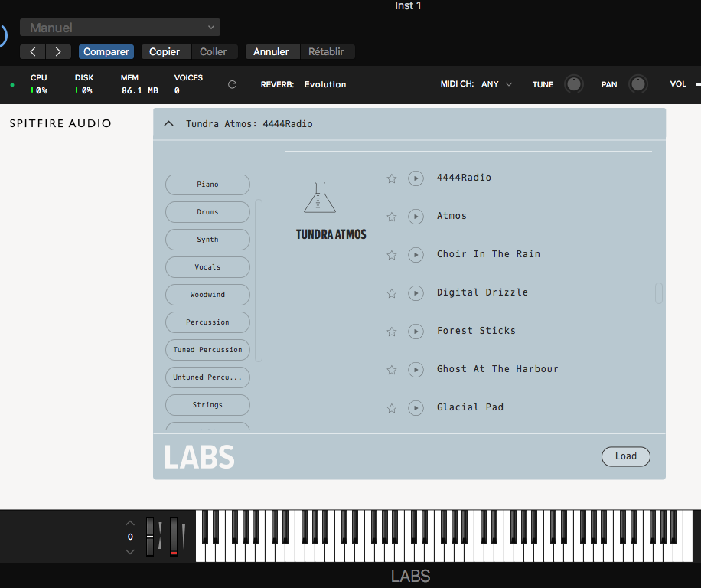The width and height of the screenshot is (701, 588).
Task: Play the Glacial Pad preview
Action: coord(416,408)
